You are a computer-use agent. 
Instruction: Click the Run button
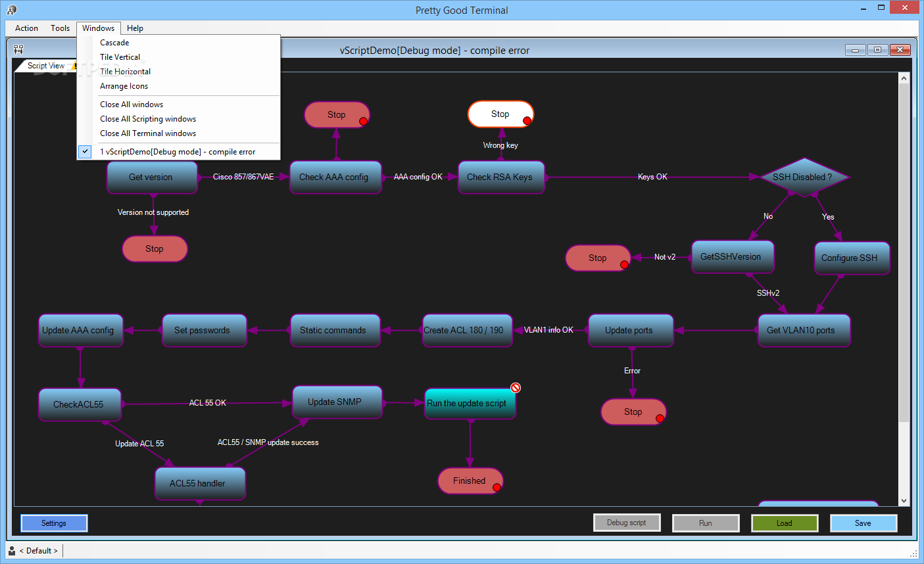point(706,523)
